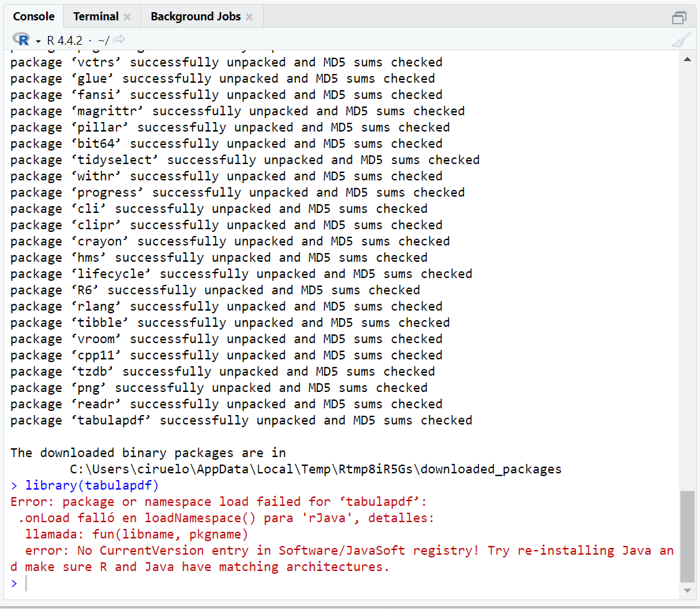Click the package 'tabulapdf' unpacked line
Viewport: 700px width, 609px height.
point(241,420)
